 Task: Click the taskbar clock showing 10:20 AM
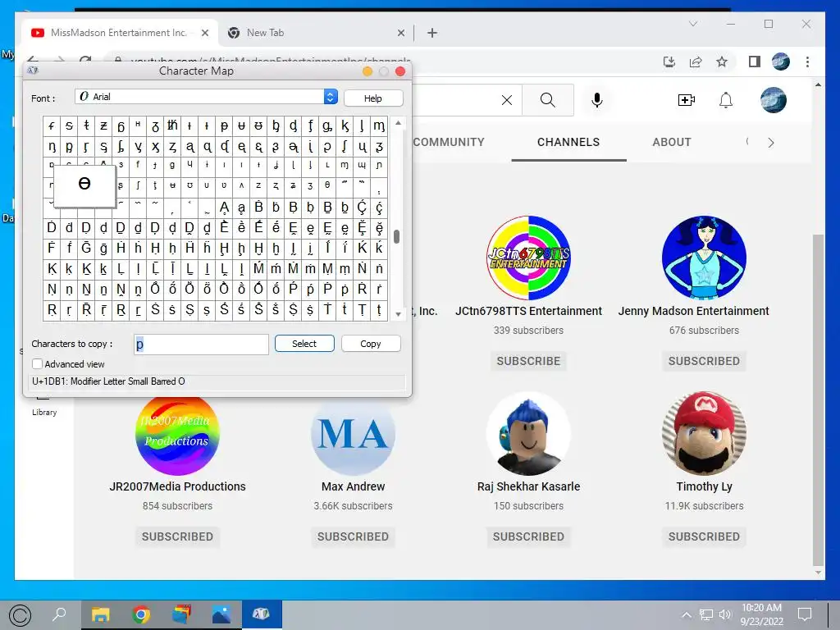761,614
